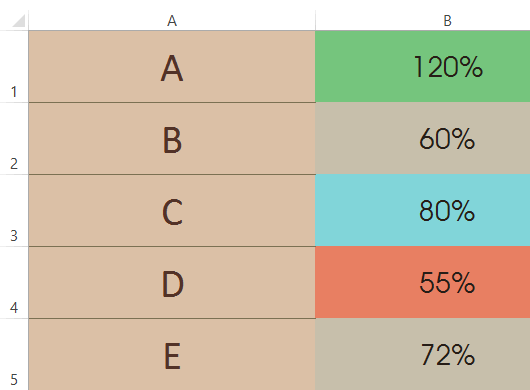Select the beige 60% cell
The width and height of the screenshot is (530, 390).
(x=423, y=139)
